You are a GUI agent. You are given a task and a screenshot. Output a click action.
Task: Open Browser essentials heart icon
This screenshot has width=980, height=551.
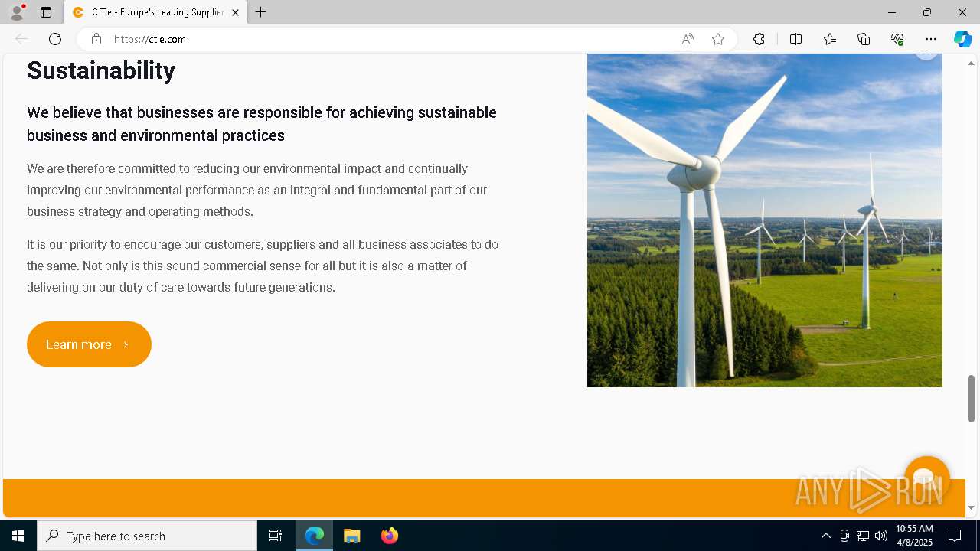click(x=897, y=39)
